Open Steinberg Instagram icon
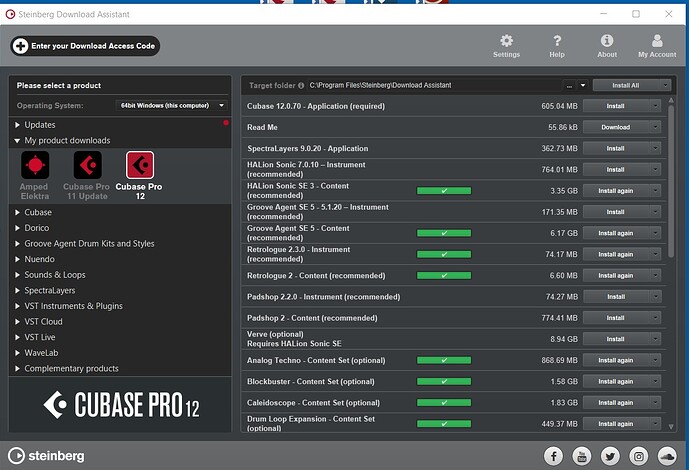The image size is (689, 470). 638,456
